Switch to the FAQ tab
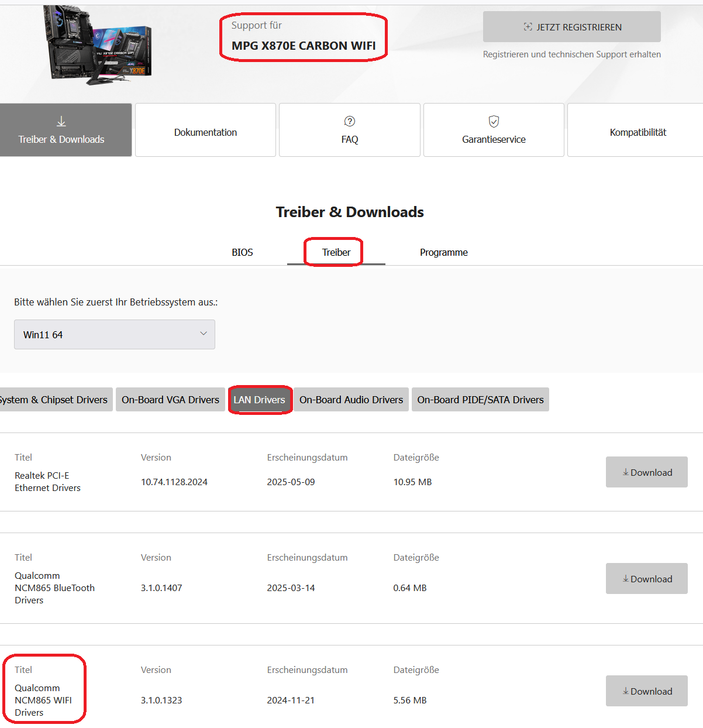This screenshot has width=703, height=728. pyautogui.click(x=350, y=130)
